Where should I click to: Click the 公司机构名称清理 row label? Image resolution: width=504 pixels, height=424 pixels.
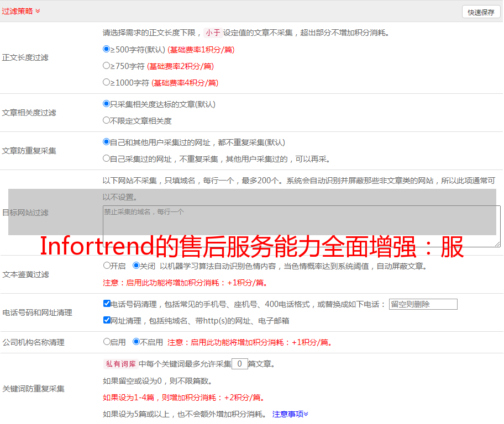coord(33,342)
